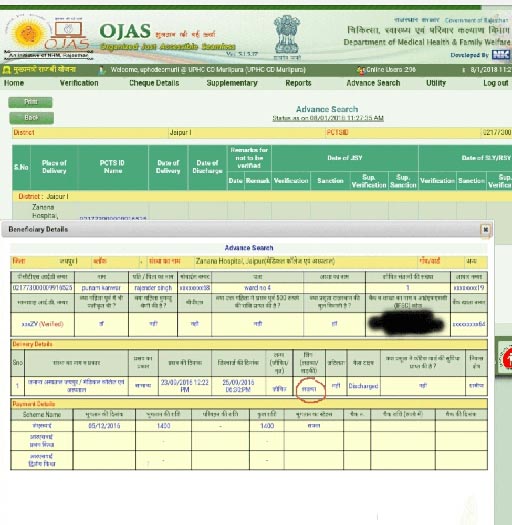
Task: Close the Beneficiary Details dialog
Action: (x=485, y=230)
